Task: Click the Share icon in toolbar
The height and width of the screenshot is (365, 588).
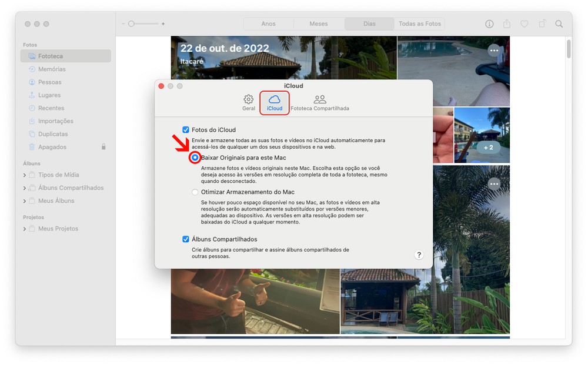Action: coord(507,24)
